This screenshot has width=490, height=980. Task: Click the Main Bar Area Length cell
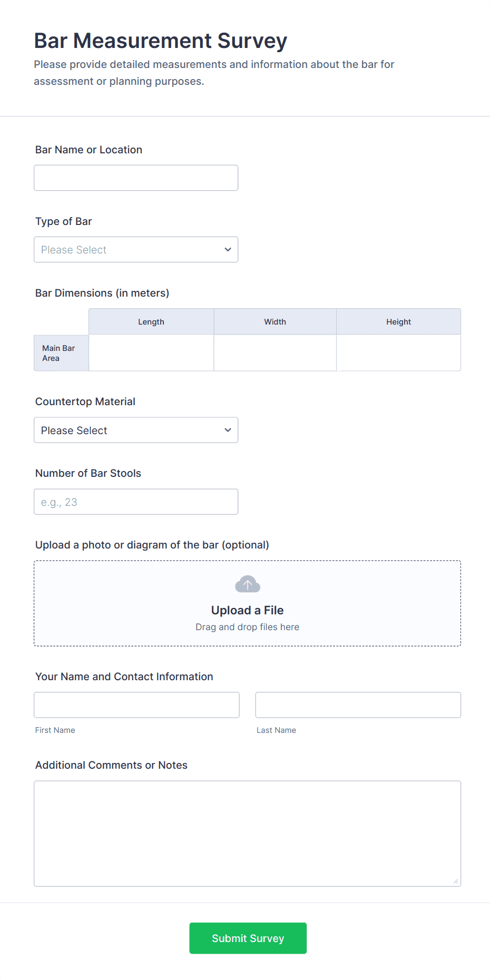(151, 353)
